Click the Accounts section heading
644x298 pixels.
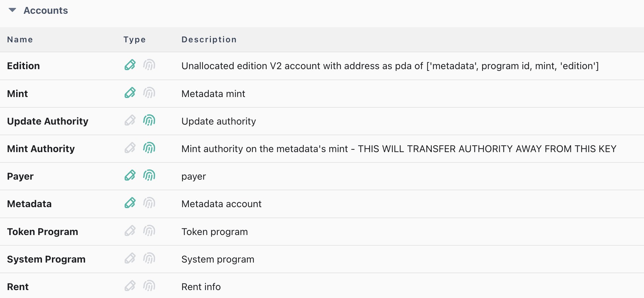point(45,11)
